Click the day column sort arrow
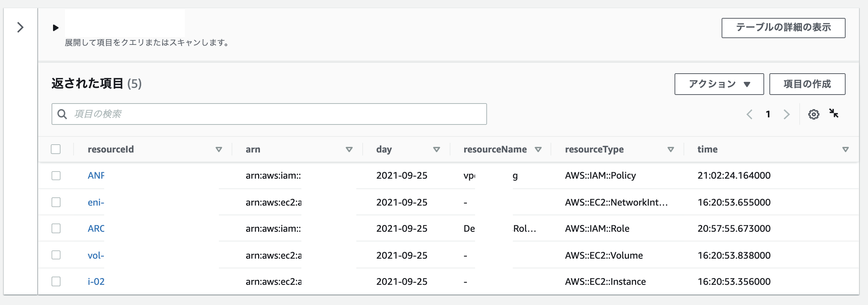 click(x=436, y=150)
